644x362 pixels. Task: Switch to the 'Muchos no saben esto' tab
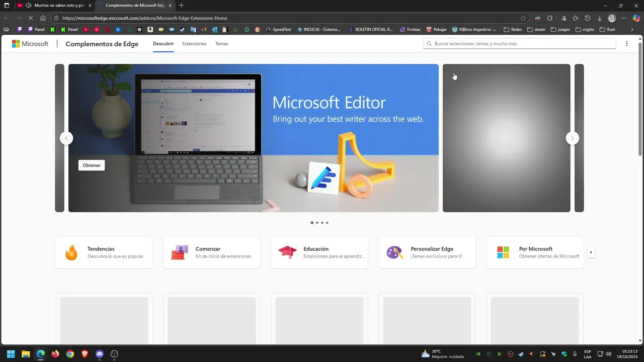pyautogui.click(x=54, y=6)
